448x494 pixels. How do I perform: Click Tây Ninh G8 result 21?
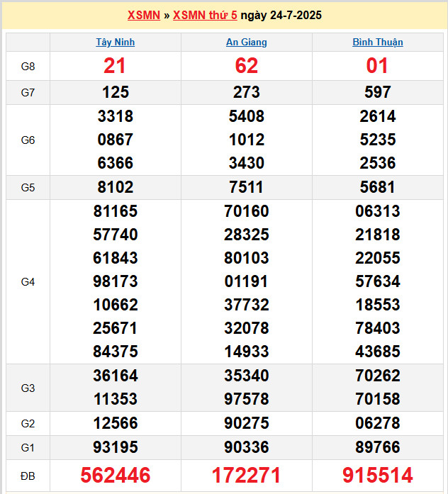[x=115, y=66]
